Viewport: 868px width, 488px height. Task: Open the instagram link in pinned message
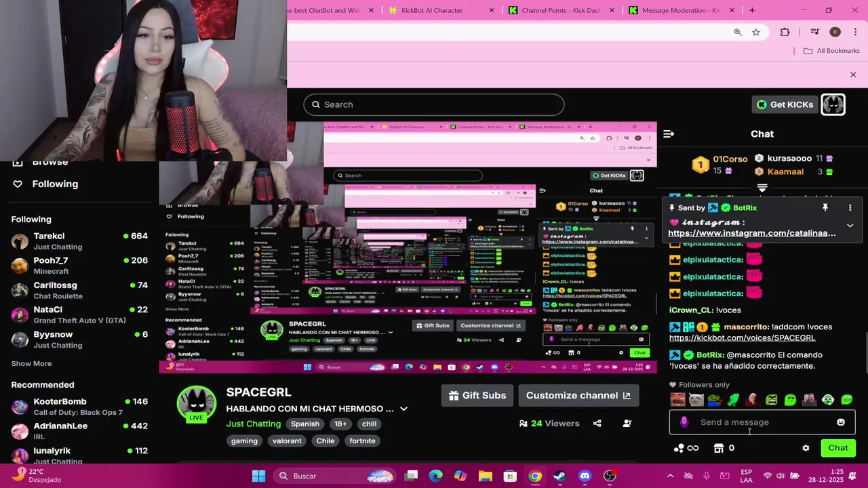(x=751, y=233)
